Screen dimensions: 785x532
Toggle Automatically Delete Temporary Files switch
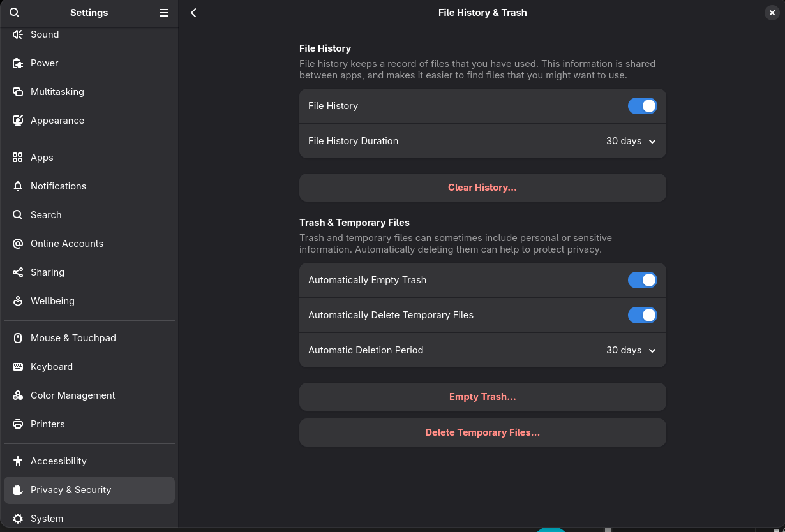(x=642, y=315)
